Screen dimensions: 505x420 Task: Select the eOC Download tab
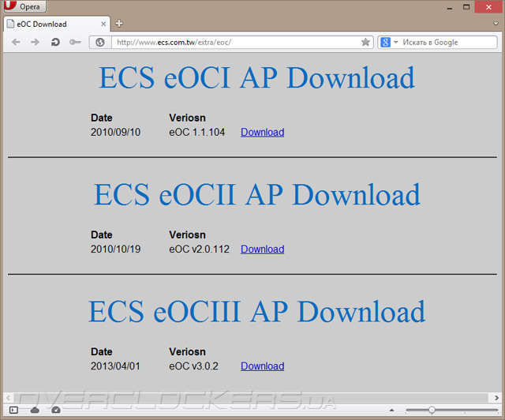(x=57, y=24)
